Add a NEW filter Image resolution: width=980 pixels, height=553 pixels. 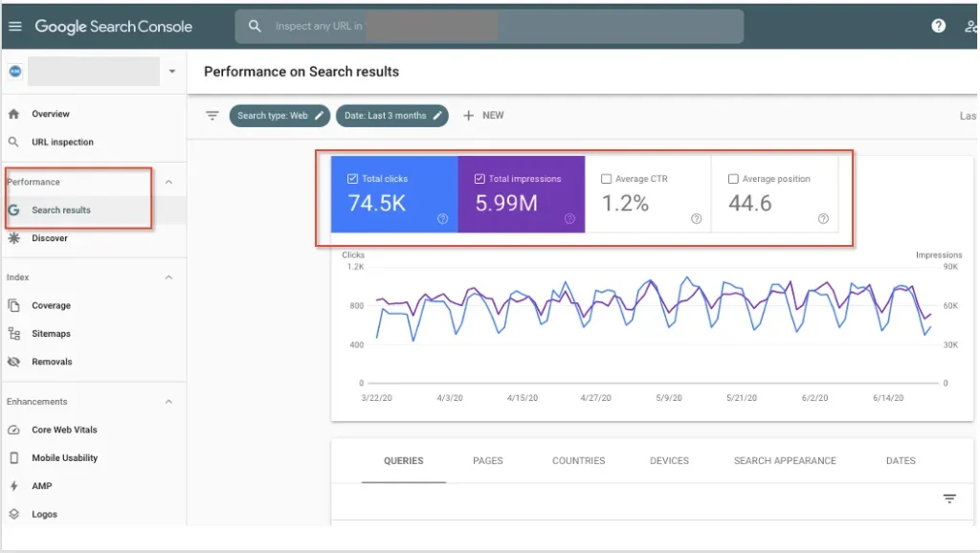(x=483, y=116)
